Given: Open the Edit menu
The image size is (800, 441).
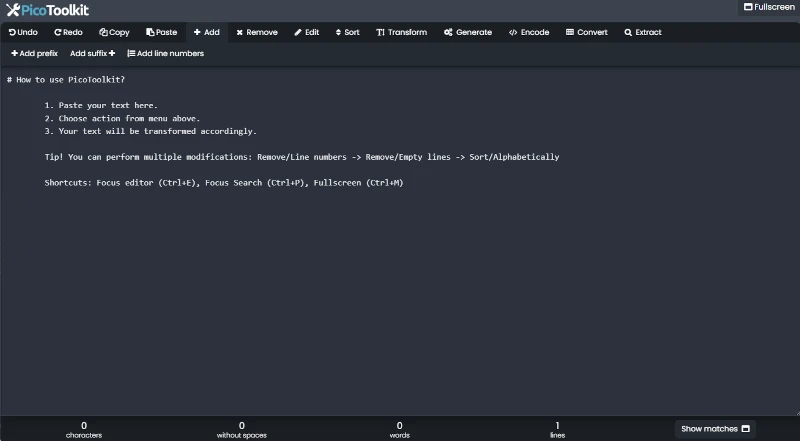Looking at the screenshot, I should tap(307, 32).
